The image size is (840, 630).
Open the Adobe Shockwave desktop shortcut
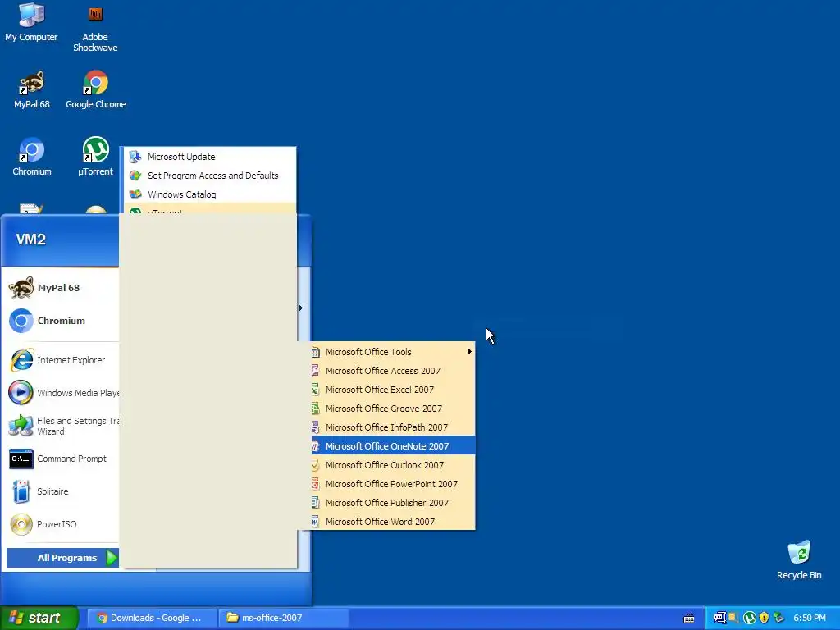95,28
